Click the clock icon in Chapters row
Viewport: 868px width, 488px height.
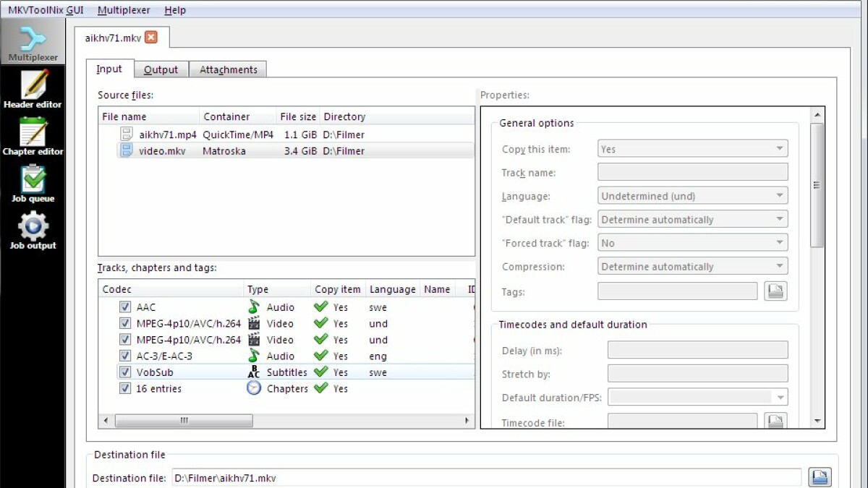click(254, 388)
